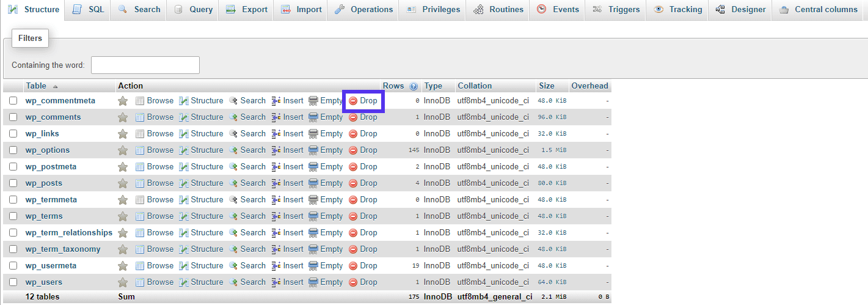The height and width of the screenshot is (305, 868).
Task: Click the Structure icon for wp_posts row
Action: pos(184,183)
